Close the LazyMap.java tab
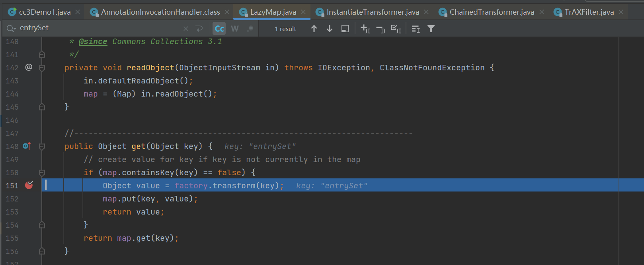Image resolution: width=644 pixels, height=265 pixels. 303,12
